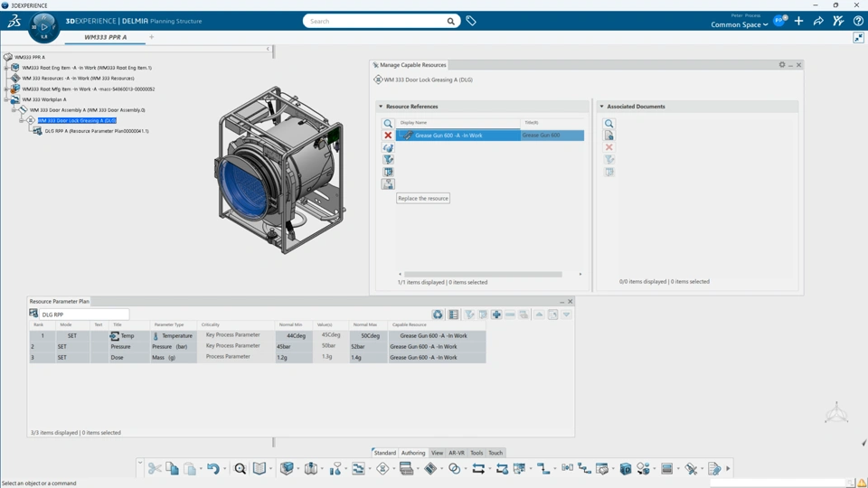The width and height of the screenshot is (868, 488).
Task: Click the 50Cdeg Normal Max cell
Action: (368, 336)
